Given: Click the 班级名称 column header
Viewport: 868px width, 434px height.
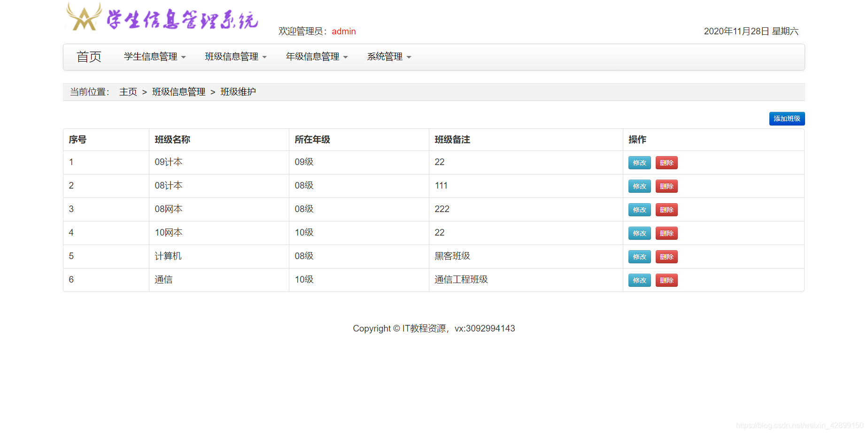Looking at the screenshot, I should coord(219,140).
